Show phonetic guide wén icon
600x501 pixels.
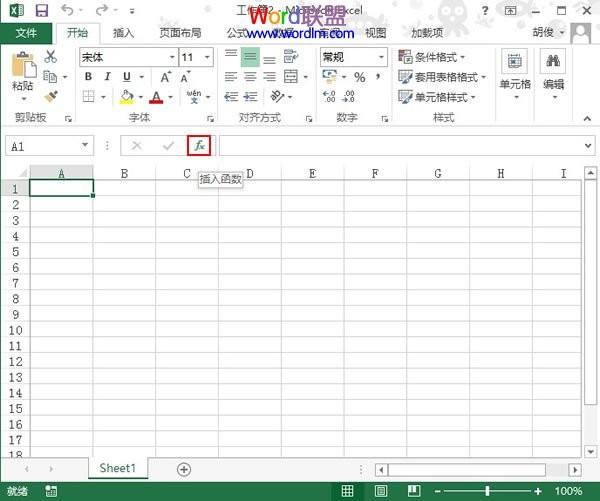pos(194,96)
